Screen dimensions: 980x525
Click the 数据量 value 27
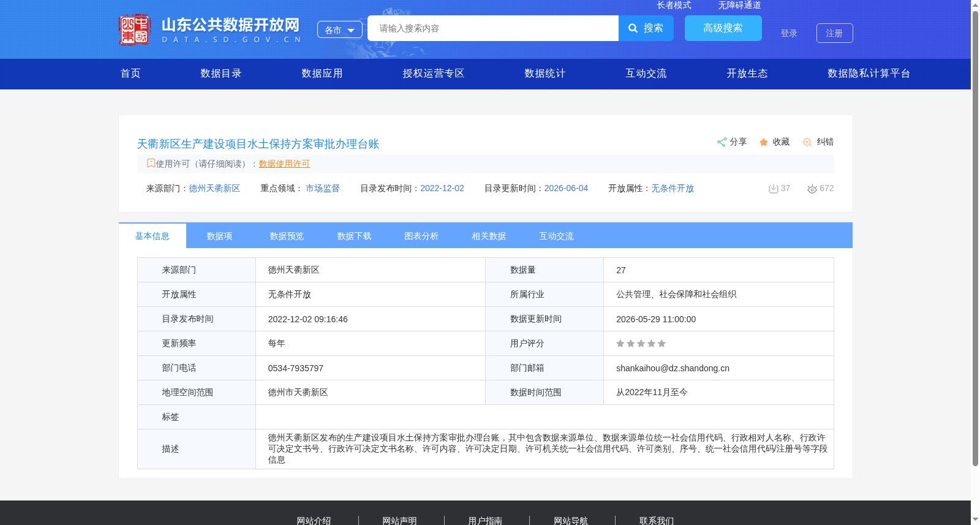click(x=621, y=270)
